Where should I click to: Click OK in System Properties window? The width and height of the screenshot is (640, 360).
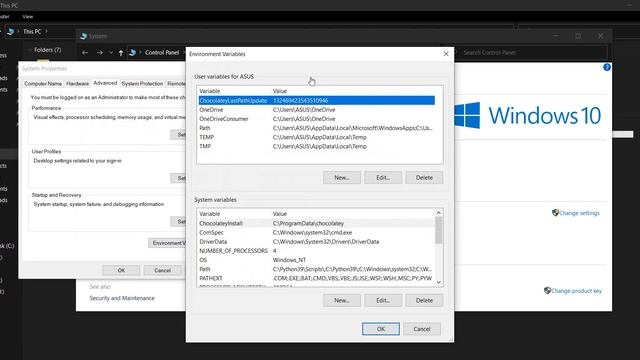pos(121,270)
